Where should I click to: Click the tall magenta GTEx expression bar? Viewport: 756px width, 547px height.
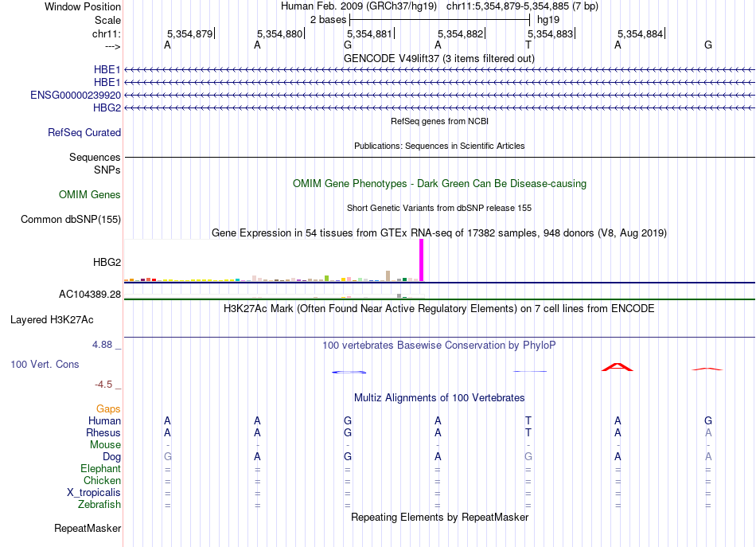pos(422,260)
